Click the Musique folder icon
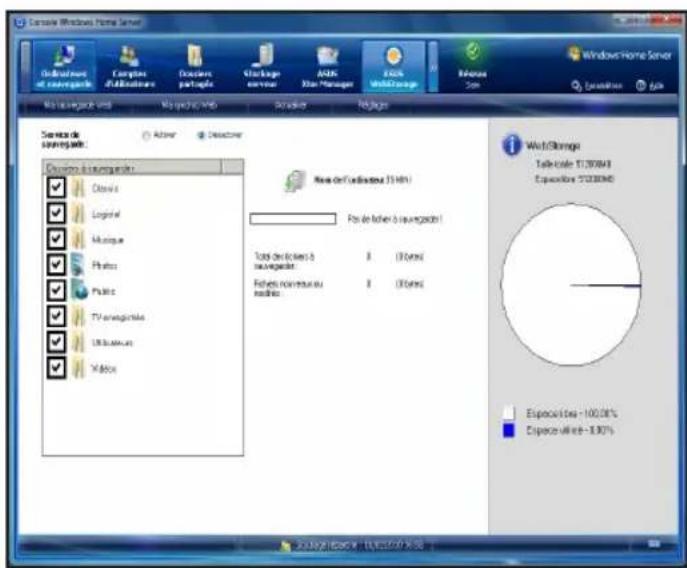This screenshot has width=687, height=568. 78,240
